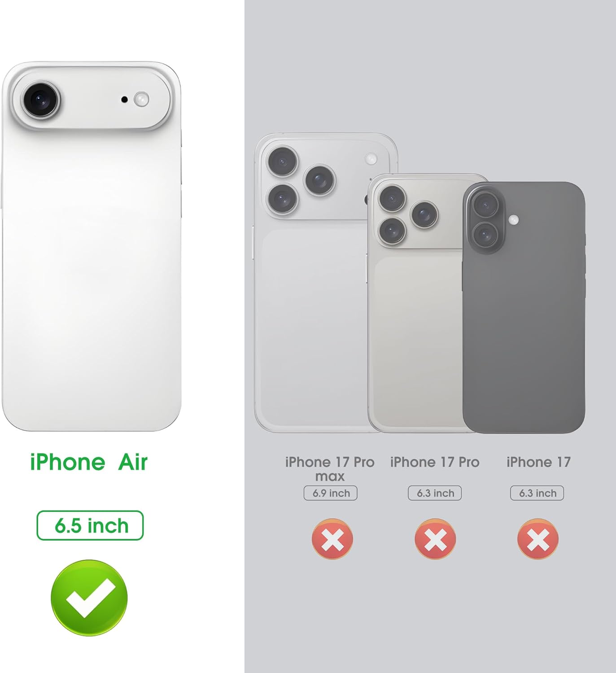
Task: Click the red X under iPhone 17 Pro max
Action: (332, 539)
